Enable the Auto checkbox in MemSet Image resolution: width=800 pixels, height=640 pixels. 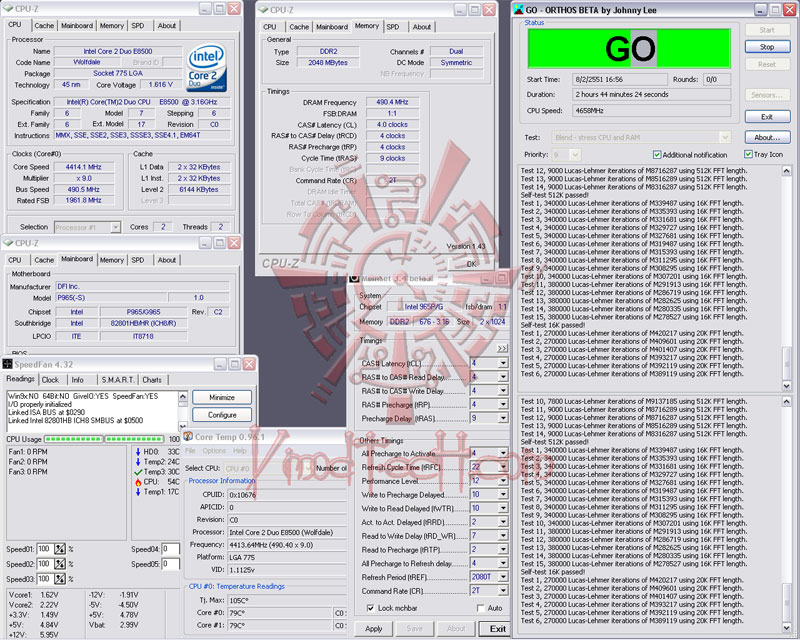coord(480,608)
